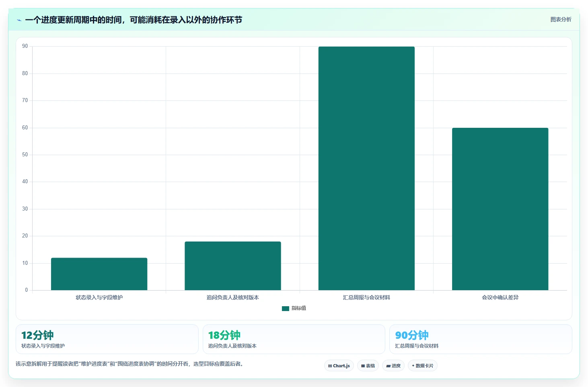Click the x-axis label 追问负责人及核对版本
The width and height of the screenshot is (588, 387).
233,298
